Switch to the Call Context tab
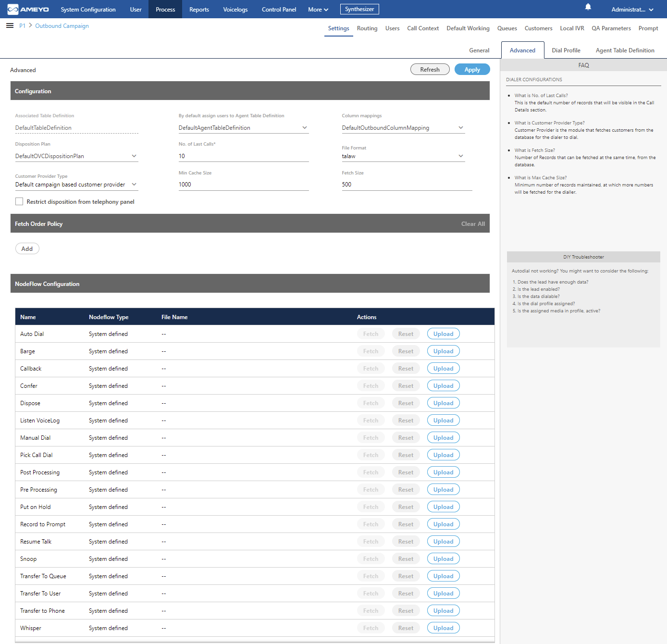This screenshot has width=667, height=644. (423, 28)
